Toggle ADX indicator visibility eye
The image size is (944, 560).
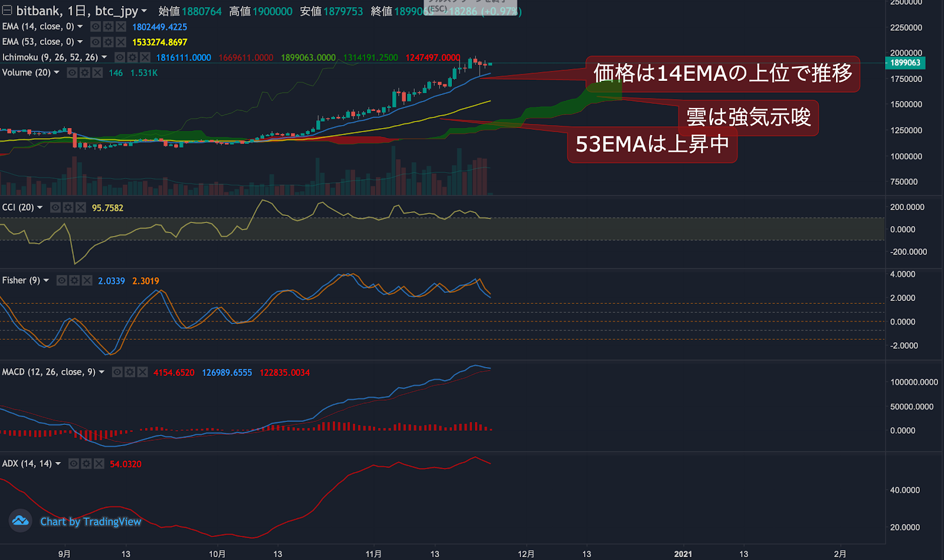click(x=74, y=464)
